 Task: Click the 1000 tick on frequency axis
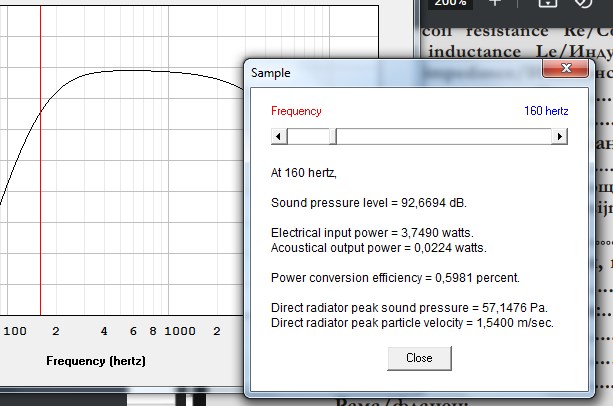pyautogui.click(x=180, y=330)
